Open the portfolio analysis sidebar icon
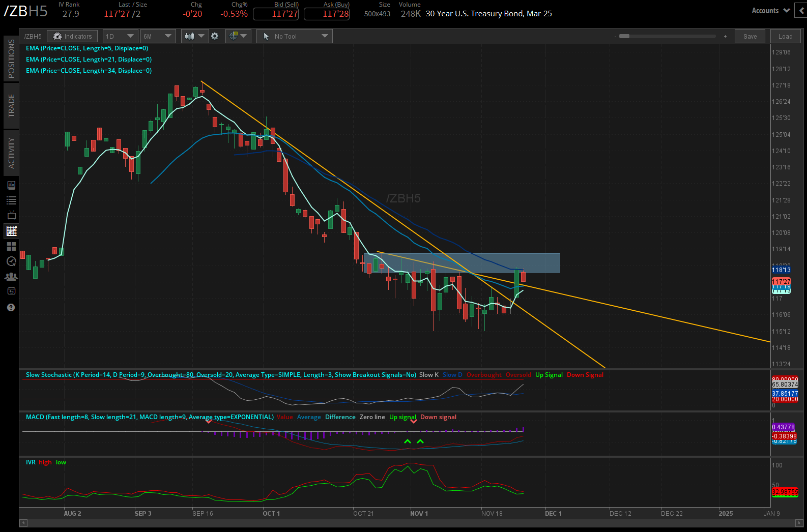The height and width of the screenshot is (532, 807). coord(11,185)
